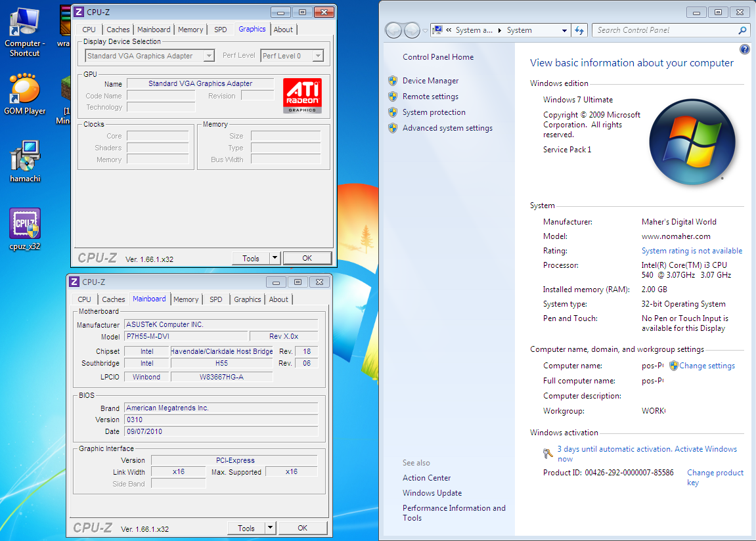The image size is (756, 541).
Task: Open Graphics tab in lower CPU-Z window
Action: (x=248, y=299)
